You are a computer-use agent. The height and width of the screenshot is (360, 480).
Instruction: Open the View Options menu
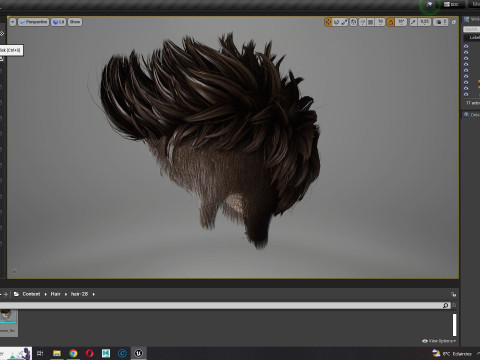pos(439,341)
